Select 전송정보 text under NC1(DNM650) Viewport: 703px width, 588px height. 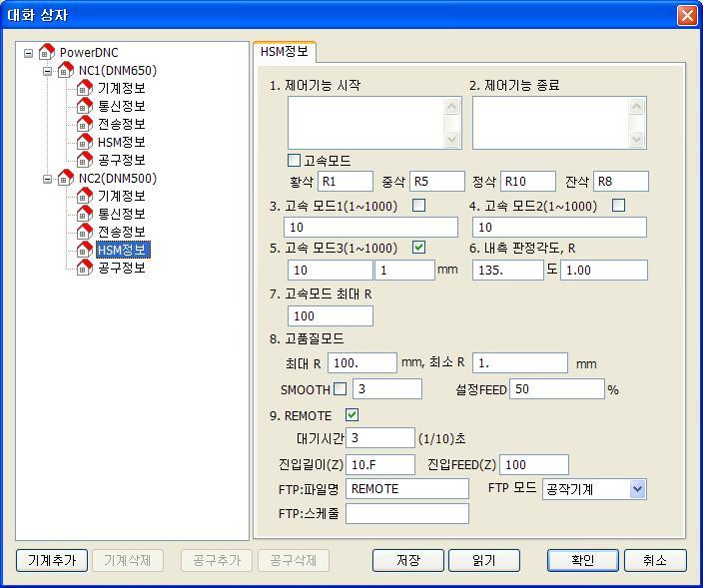(122, 124)
